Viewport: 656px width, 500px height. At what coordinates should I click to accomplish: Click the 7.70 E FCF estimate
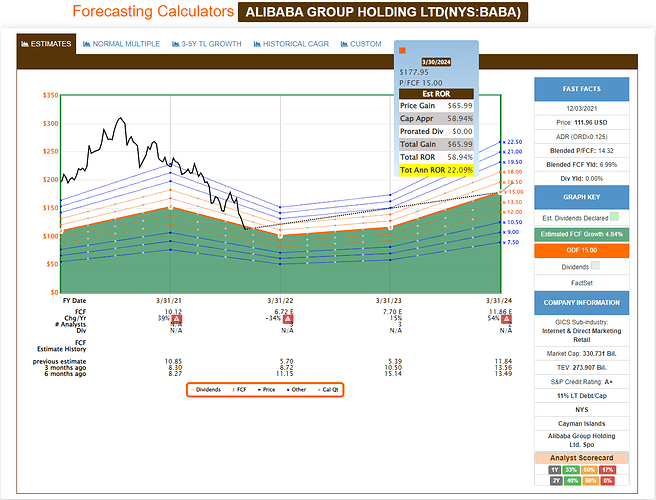(x=392, y=312)
